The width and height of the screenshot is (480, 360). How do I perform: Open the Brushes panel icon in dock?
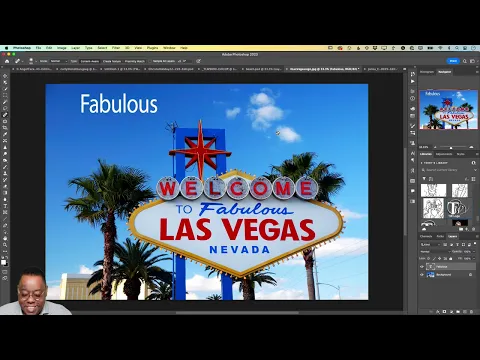pyautogui.click(x=412, y=126)
